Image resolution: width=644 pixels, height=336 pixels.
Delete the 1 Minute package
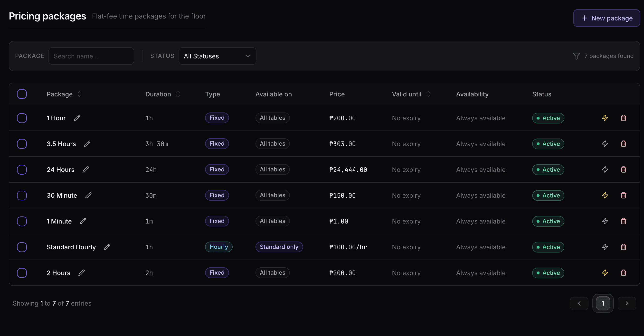[x=624, y=221]
